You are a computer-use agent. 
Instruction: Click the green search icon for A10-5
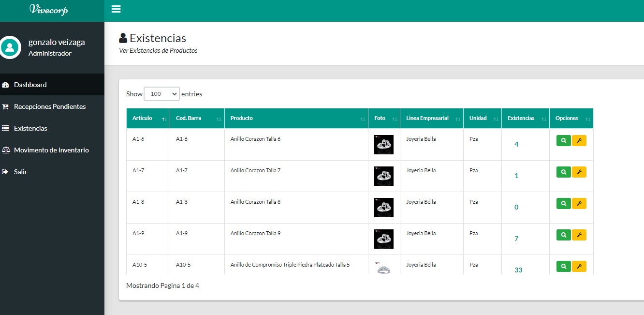pyautogui.click(x=563, y=266)
